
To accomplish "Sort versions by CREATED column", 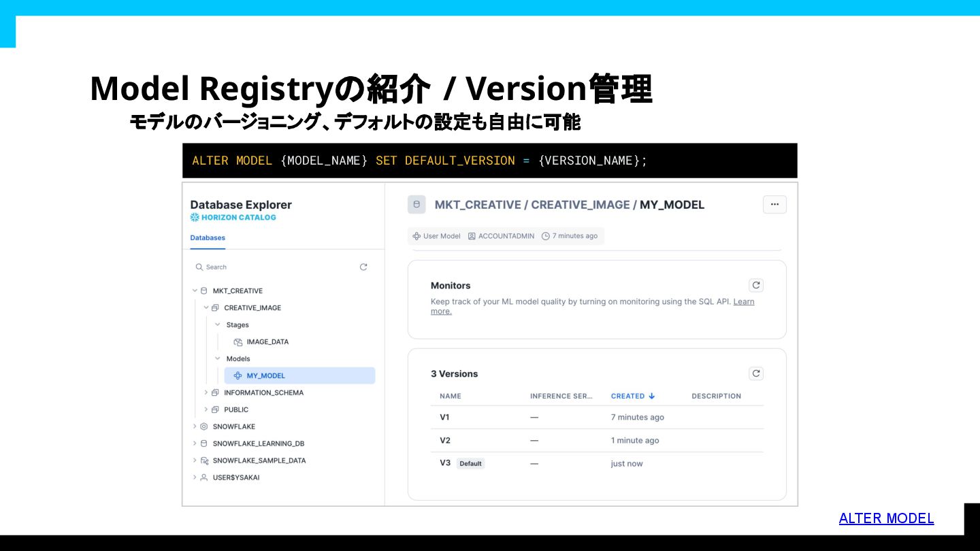I will tap(633, 396).
